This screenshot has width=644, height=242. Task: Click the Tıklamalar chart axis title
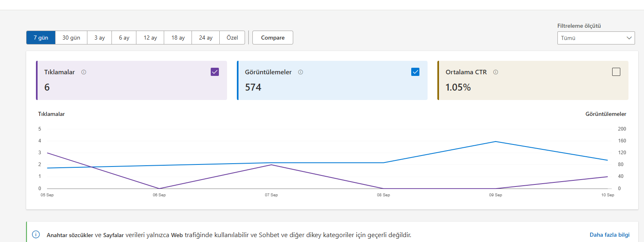51,114
